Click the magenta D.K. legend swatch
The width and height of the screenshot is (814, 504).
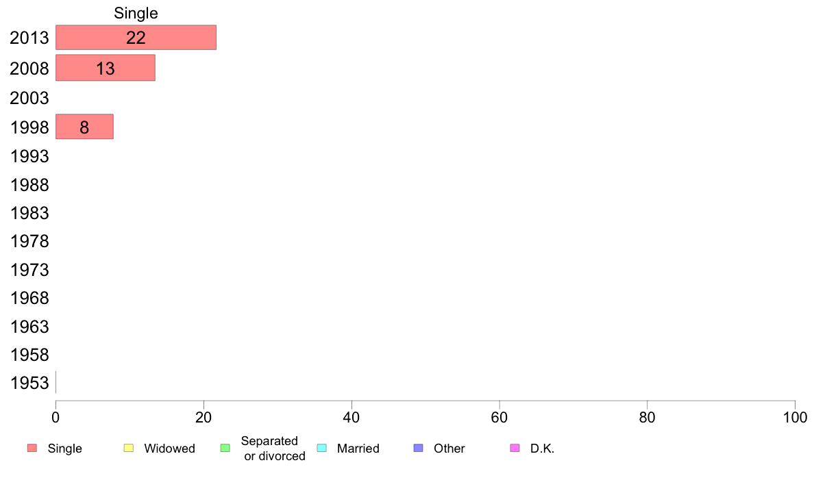click(515, 448)
